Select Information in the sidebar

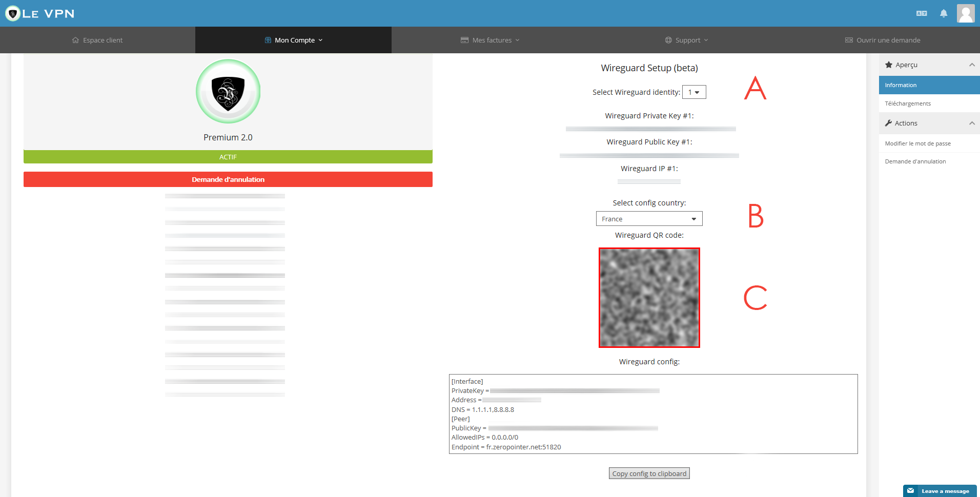(929, 85)
